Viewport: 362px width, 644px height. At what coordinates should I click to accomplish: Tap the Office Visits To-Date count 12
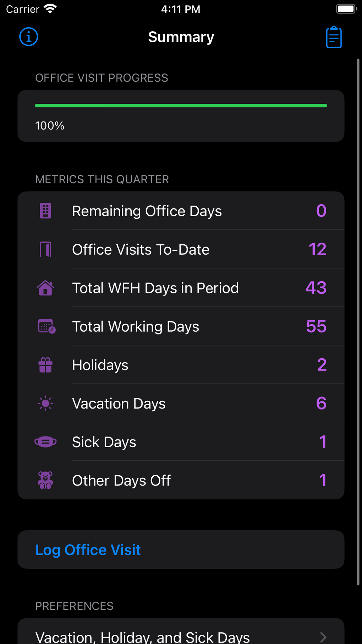click(x=317, y=249)
